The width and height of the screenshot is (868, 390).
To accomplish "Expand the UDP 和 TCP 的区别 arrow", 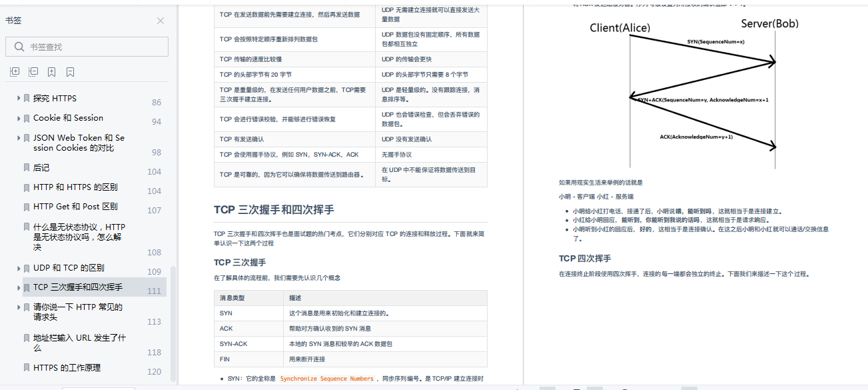I will tap(19, 268).
